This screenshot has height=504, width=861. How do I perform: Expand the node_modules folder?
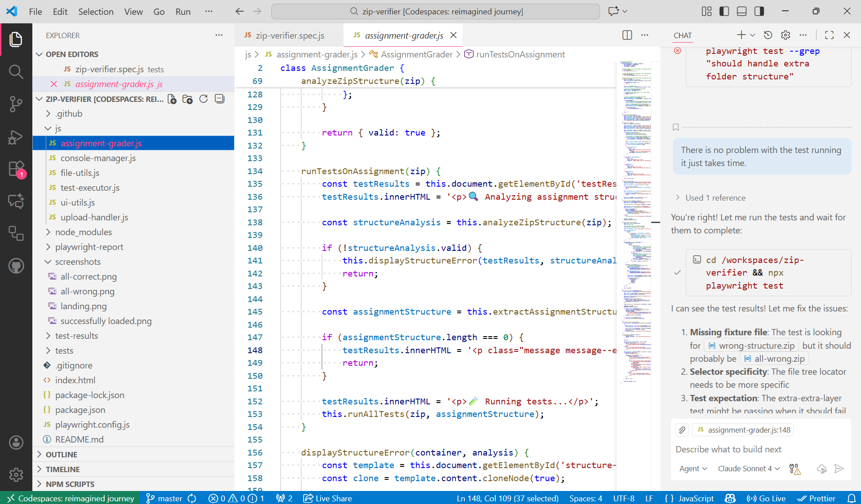pos(84,232)
